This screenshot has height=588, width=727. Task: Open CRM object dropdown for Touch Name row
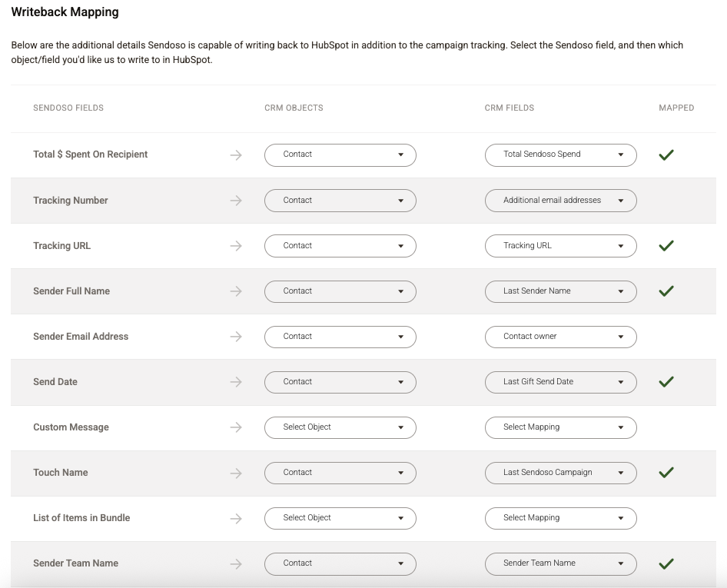[x=340, y=473]
